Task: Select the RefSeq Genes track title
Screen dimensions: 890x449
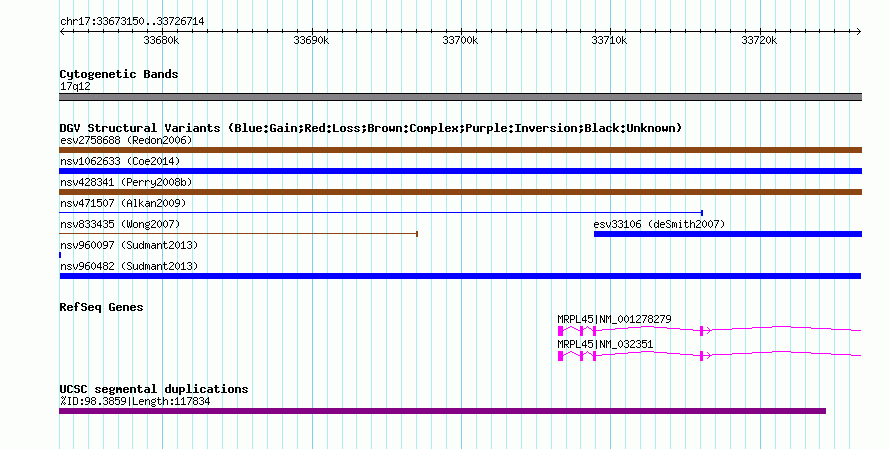Action: 101,307
